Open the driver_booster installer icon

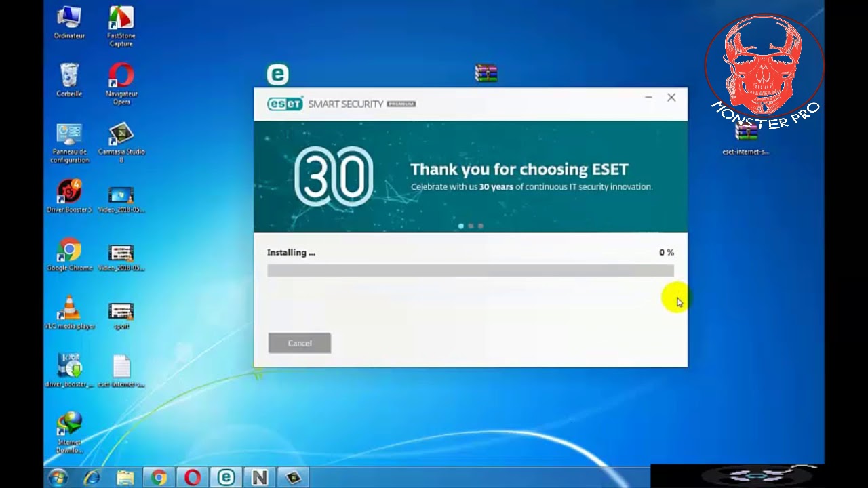(69, 371)
